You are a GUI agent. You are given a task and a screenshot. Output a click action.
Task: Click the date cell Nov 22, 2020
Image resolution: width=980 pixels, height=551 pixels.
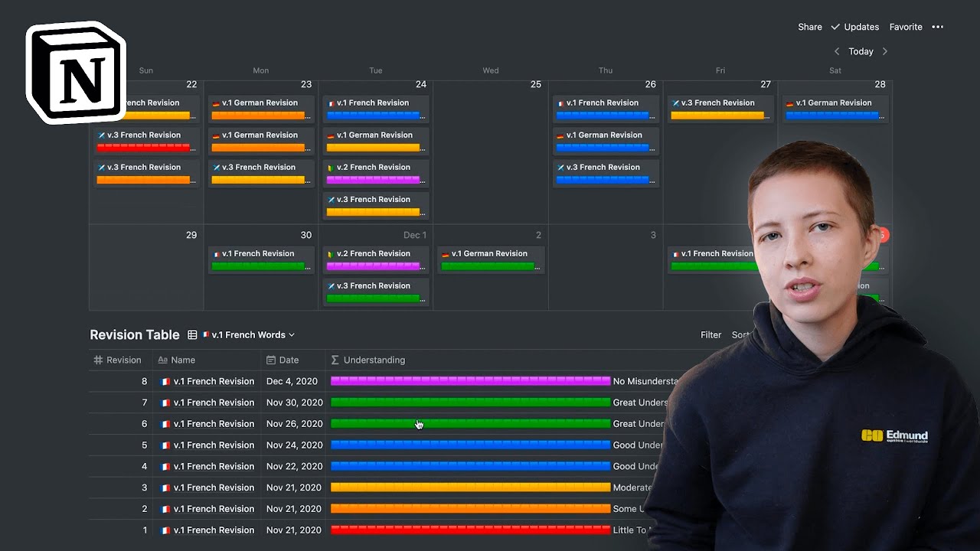coord(294,466)
